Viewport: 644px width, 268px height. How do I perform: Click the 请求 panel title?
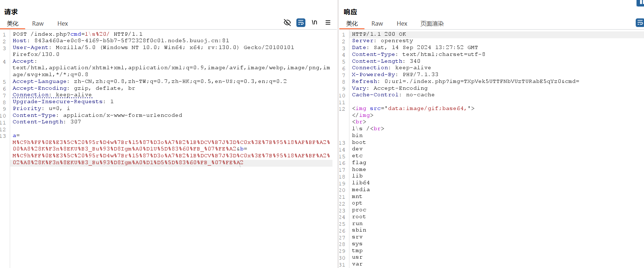point(11,12)
